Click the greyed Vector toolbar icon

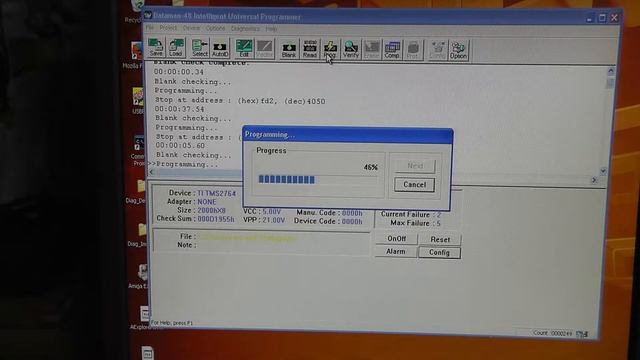tap(264, 49)
